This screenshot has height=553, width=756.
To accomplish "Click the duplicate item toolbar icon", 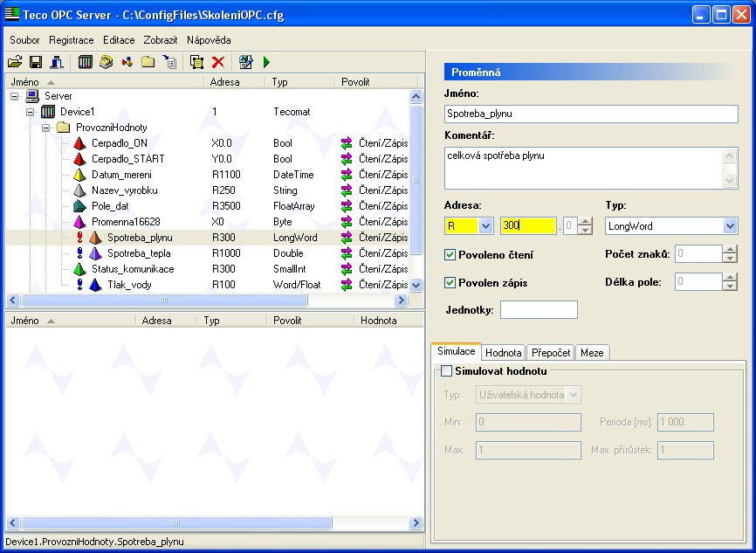I will pyautogui.click(x=196, y=62).
